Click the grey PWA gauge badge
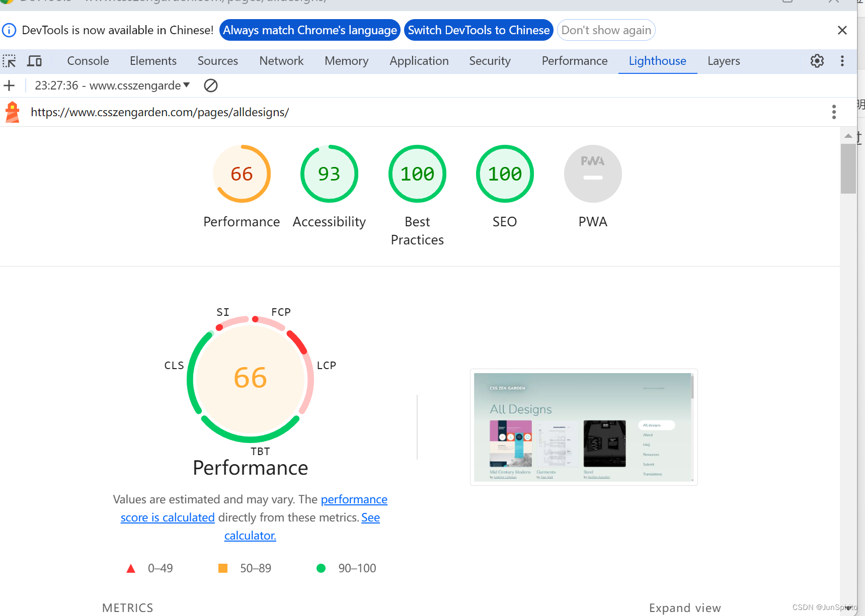Screen dimensions: 865x616 (x=593, y=174)
